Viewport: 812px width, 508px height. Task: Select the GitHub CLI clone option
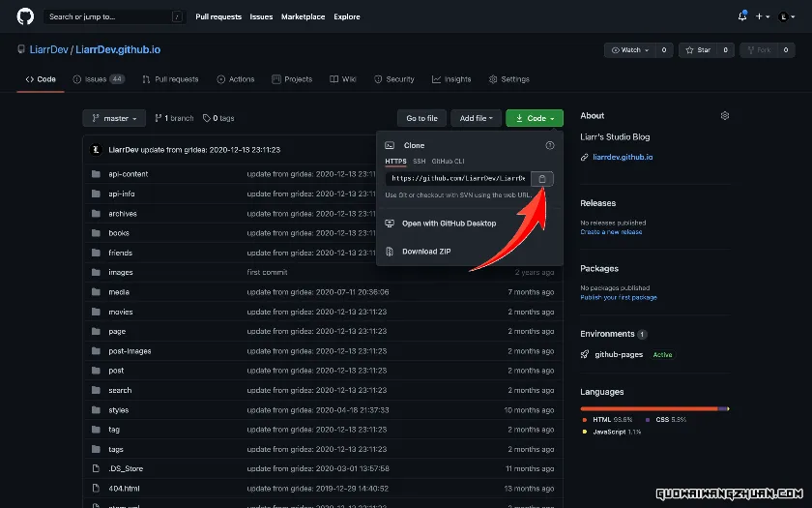448,162
